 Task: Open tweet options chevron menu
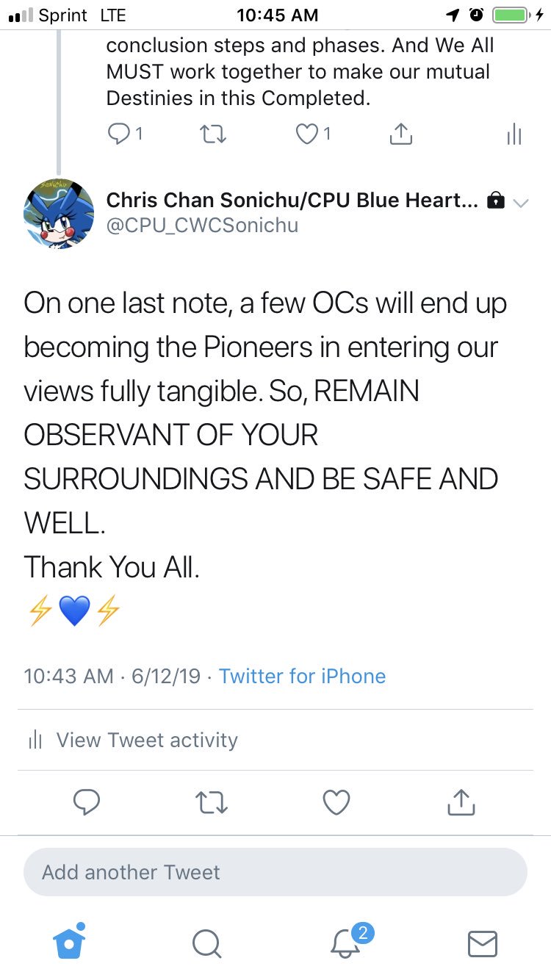pyautogui.click(x=519, y=203)
